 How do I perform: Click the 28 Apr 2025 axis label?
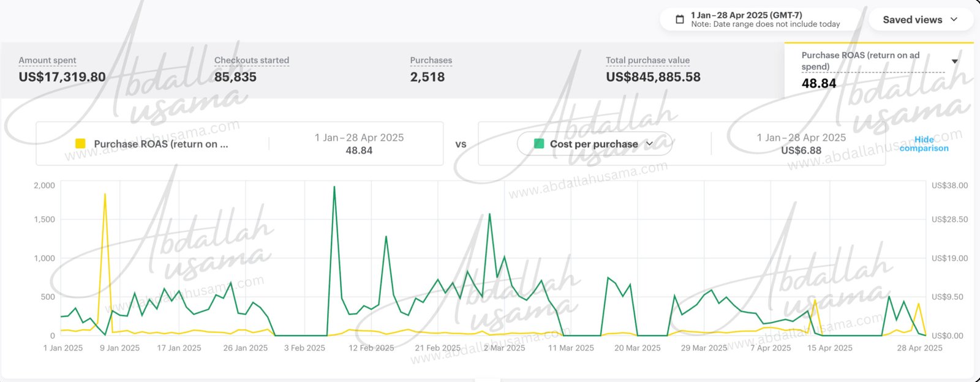pos(919,348)
